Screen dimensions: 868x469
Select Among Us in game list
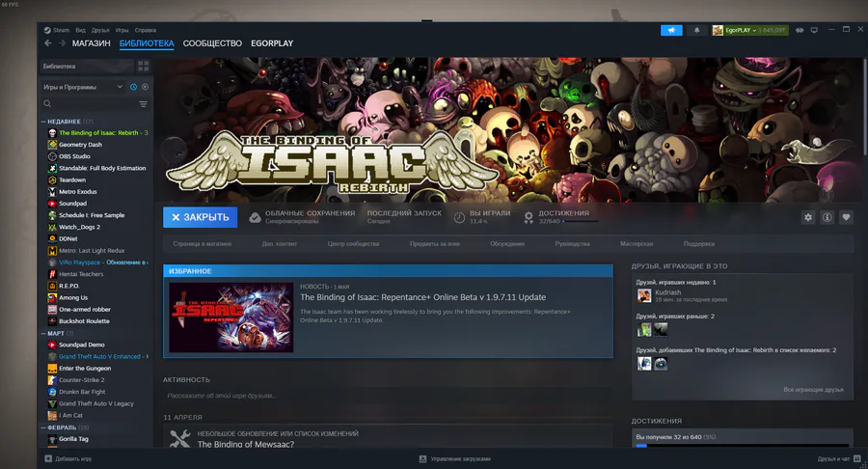[x=73, y=297]
